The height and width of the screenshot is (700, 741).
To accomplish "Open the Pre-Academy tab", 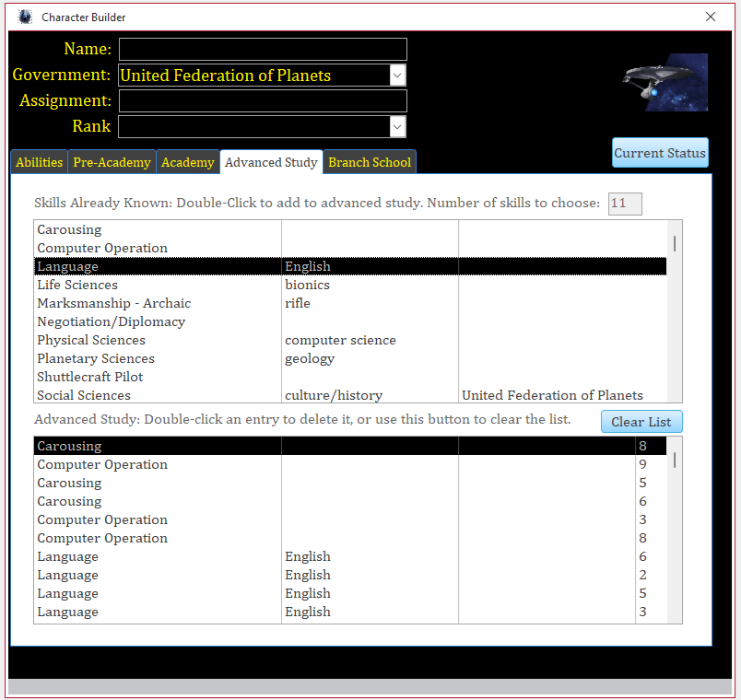I will [x=112, y=162].
